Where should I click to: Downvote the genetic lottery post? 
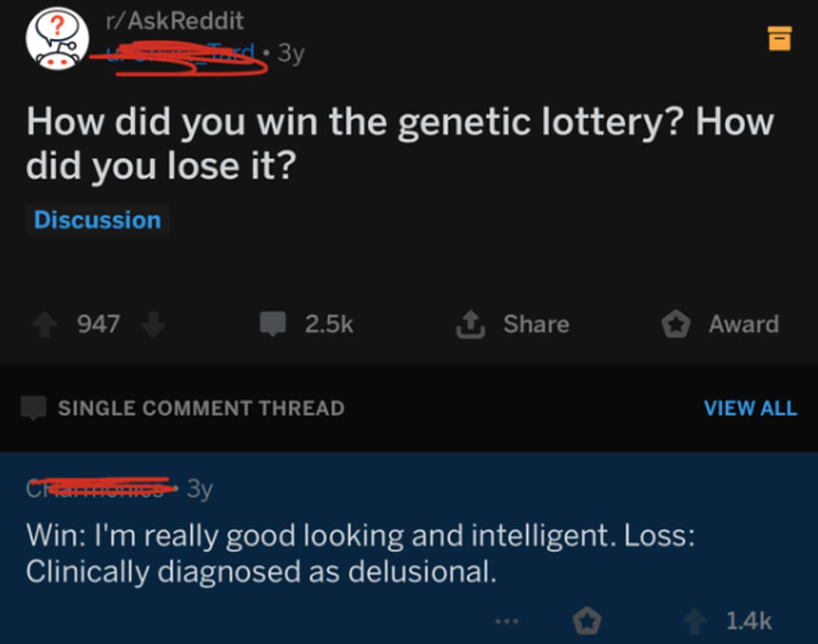(153, 325)
